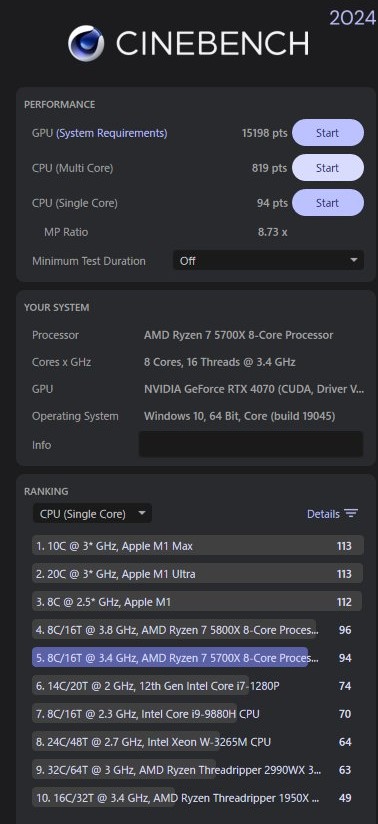The image size is (378, 824).
Task: Select the Intel Core i7-1280P ranking row
Action: (x=198, y=685)
